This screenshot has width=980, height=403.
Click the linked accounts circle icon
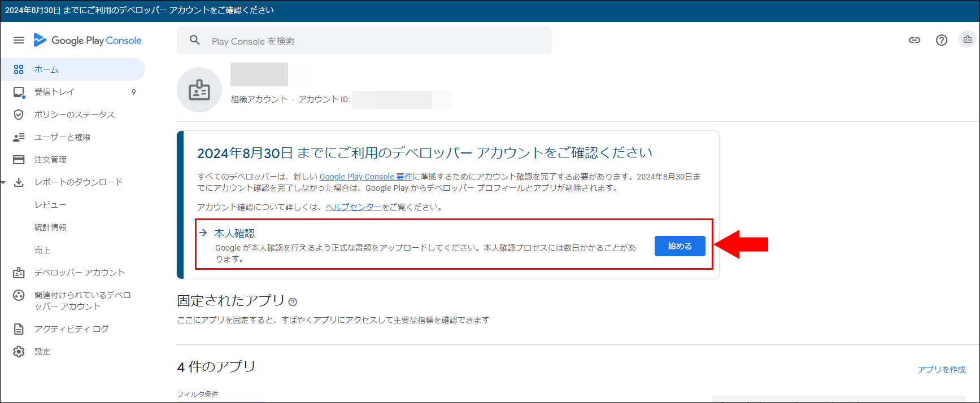(19, 295)
